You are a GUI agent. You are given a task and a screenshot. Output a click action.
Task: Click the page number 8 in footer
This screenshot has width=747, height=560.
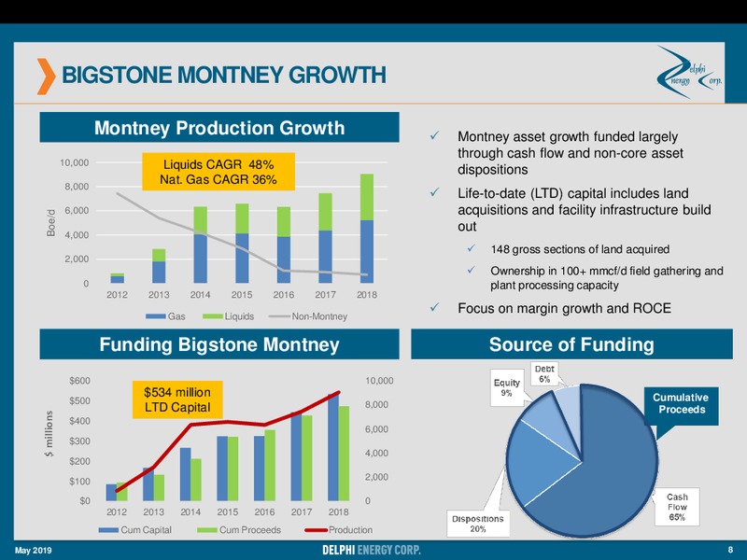point(730,550)
